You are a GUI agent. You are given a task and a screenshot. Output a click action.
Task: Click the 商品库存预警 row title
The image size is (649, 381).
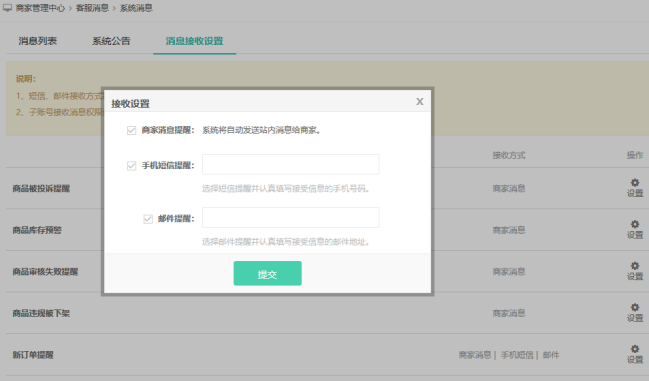tap(37, 230)
